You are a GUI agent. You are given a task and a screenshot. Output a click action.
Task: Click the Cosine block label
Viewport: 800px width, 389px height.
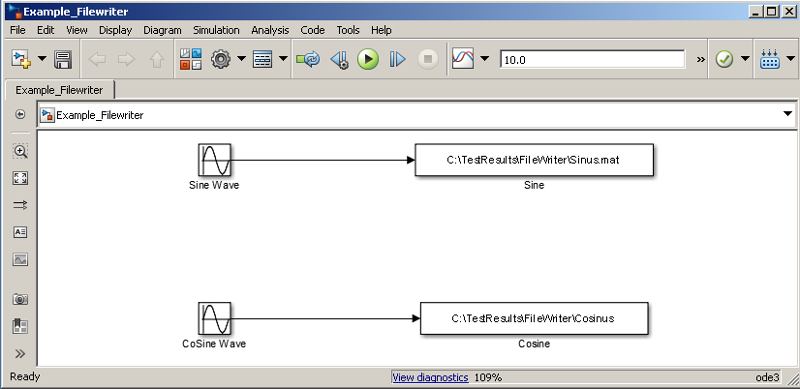click(534, 344)
